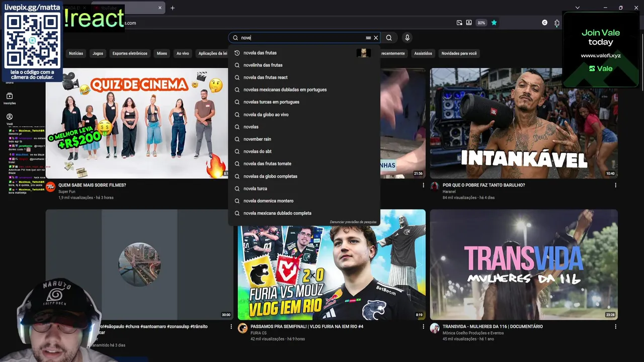Viewport: 644px width, 362px height.
Task: Click 'Denunciar previsões de pesquisa' link
Action: pos(353,222)
